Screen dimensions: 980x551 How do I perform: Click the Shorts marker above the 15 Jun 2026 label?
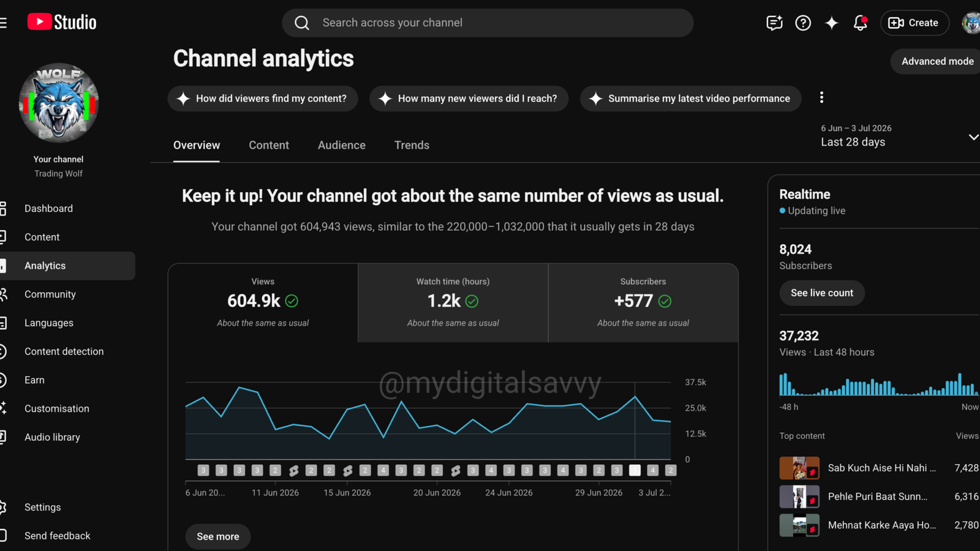tap(347, 470)
